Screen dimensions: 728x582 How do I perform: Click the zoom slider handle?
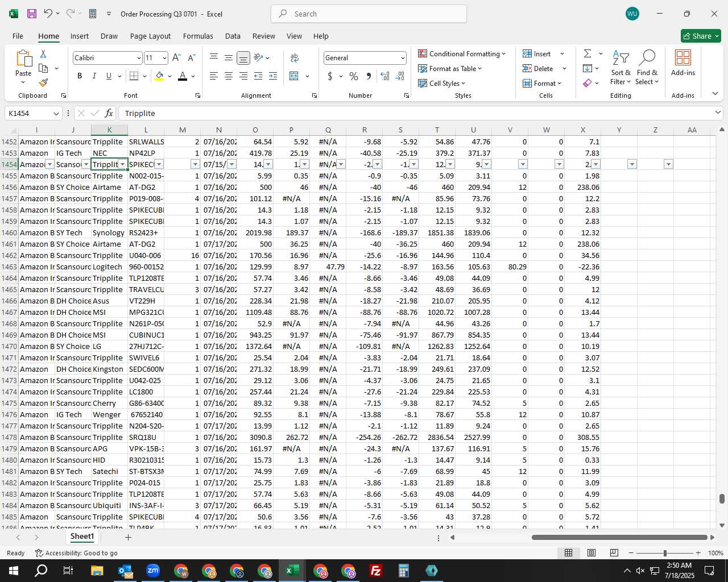click(665, 553)
